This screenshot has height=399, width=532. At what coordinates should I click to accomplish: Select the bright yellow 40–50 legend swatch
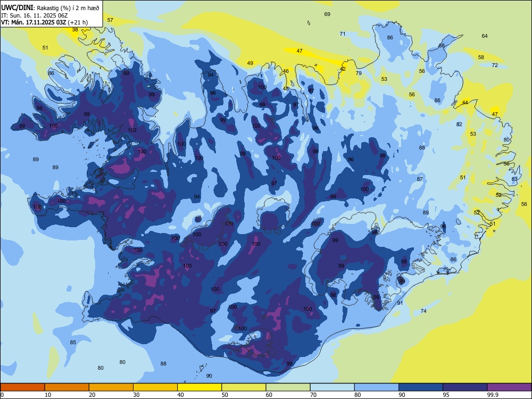[x=199, y=387]
